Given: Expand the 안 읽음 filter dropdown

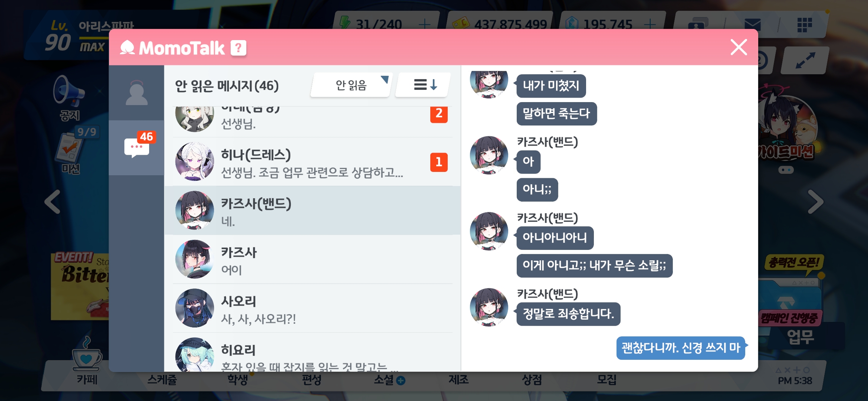Looking at the screenshot, I should tap(352, 85).
